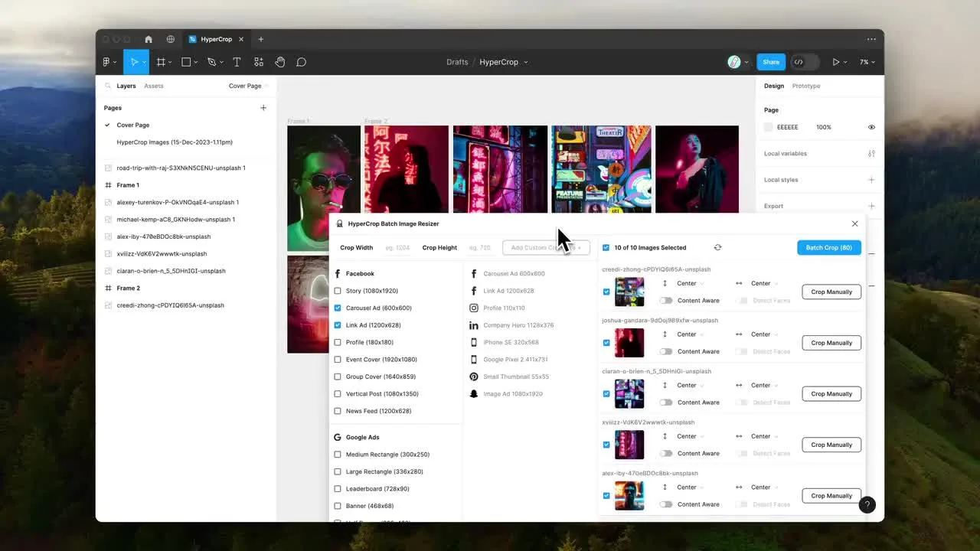
Task: Add a new page with plus icon
Action: pos(263,108)
